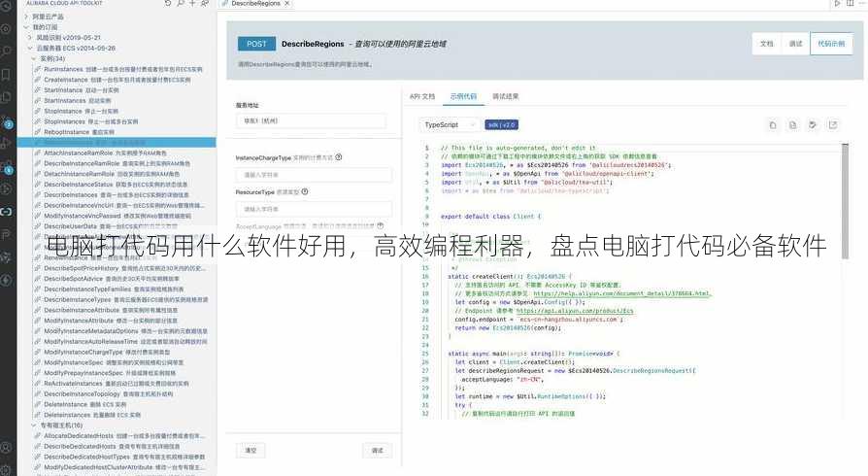The image size is (868, 476).
Task: Click the run icon in editor title bar
Action: tap(837, 3)
